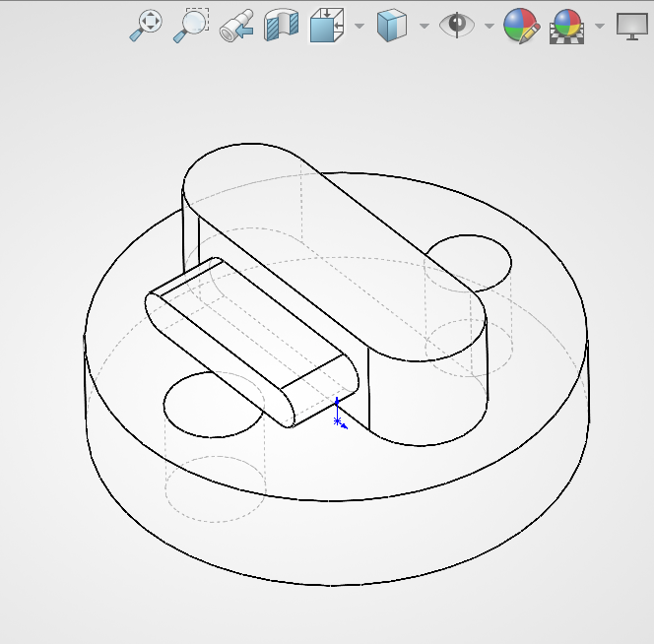Click the Apply Scene icon
This screenshot has width=654, height=644.
tap(566, 27)
